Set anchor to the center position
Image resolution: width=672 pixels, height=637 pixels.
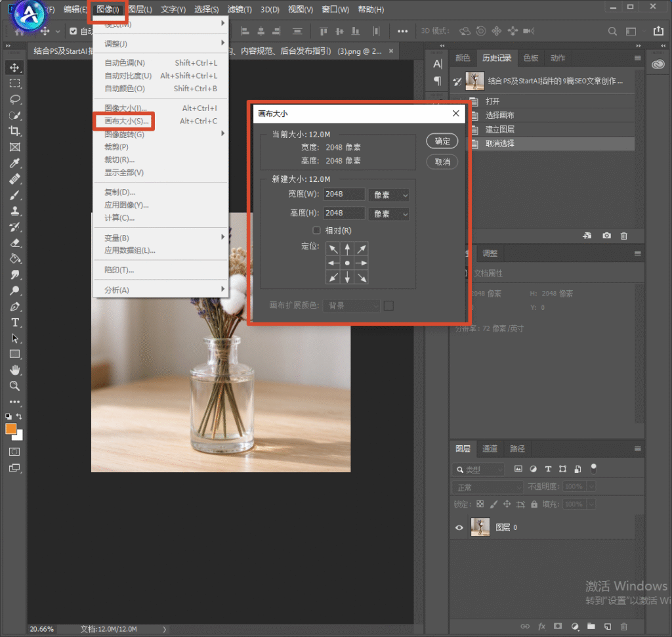click(347, 263)
